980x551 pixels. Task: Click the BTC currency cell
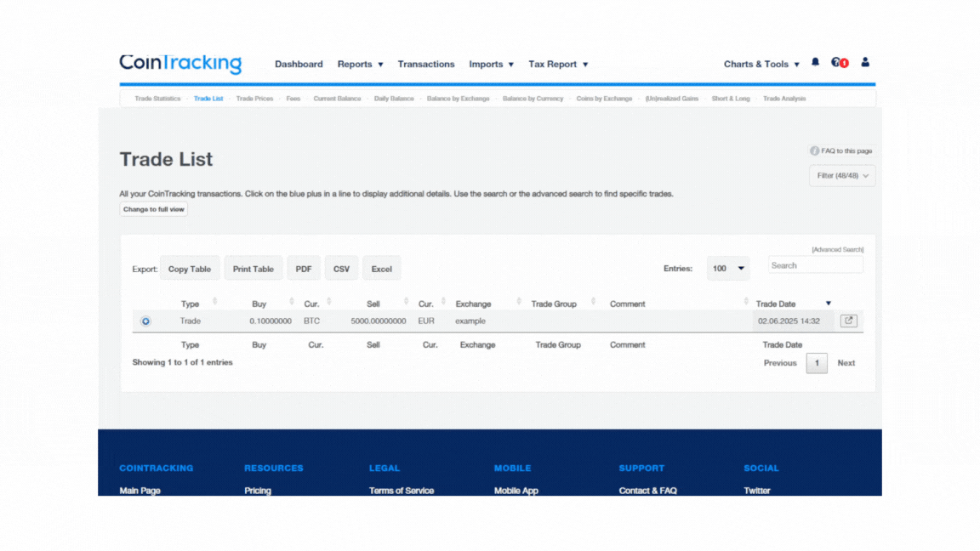(x=312, y=321)
